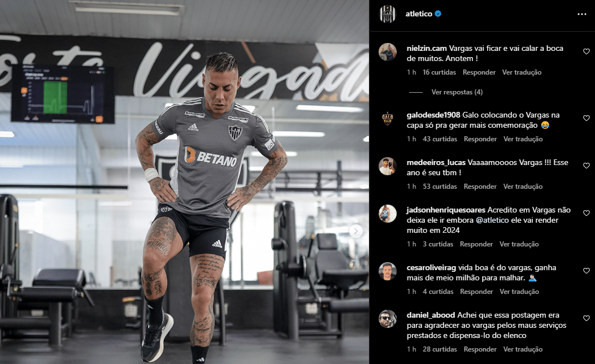This screenshot has height=364, width=595.
Task: Show translation of daniel_abood's comment
Action: (523, 349)
